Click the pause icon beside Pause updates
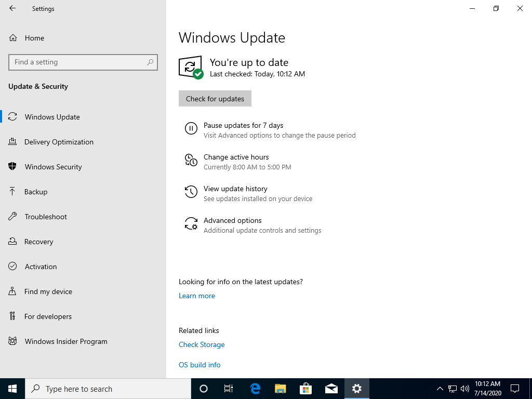 pyautogui.click(x=191, y=129)
